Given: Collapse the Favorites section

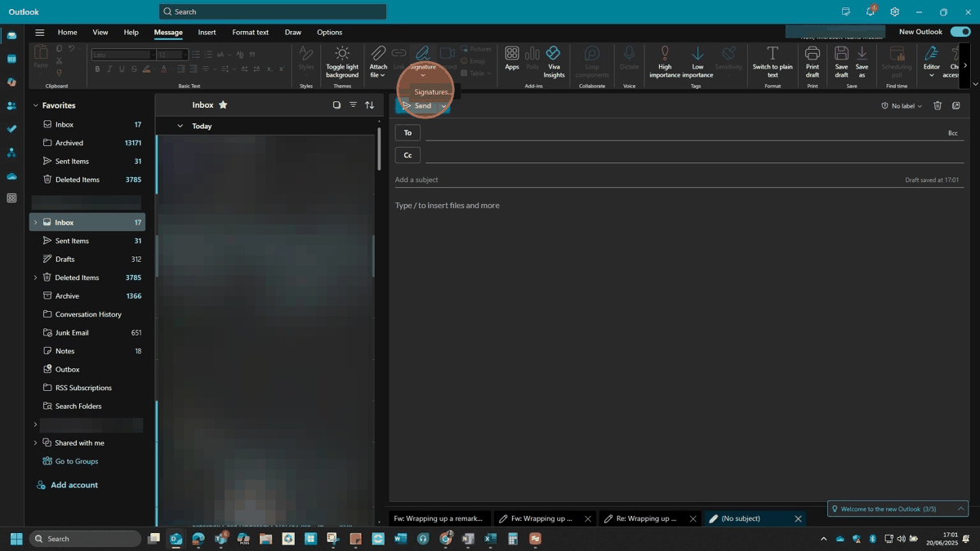Looking at the screenshot, I should (35, 105).
